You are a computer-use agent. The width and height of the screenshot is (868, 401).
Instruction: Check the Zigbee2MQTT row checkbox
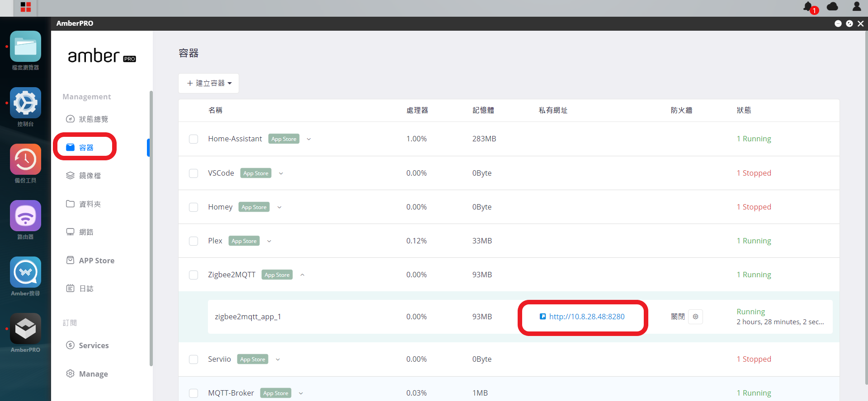(x=193, y=275)
